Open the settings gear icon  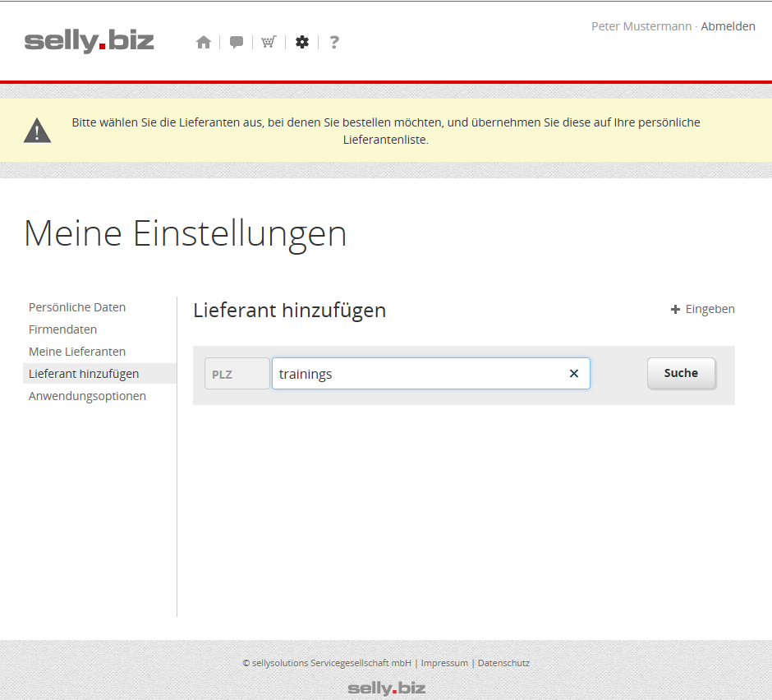click(301, 43)
